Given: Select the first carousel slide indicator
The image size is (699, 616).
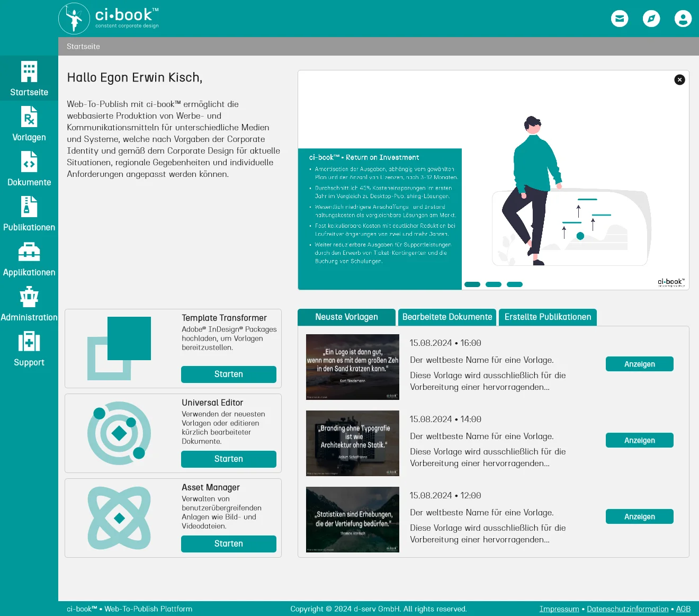Looking at the screenshot, I should pos(472,284).
